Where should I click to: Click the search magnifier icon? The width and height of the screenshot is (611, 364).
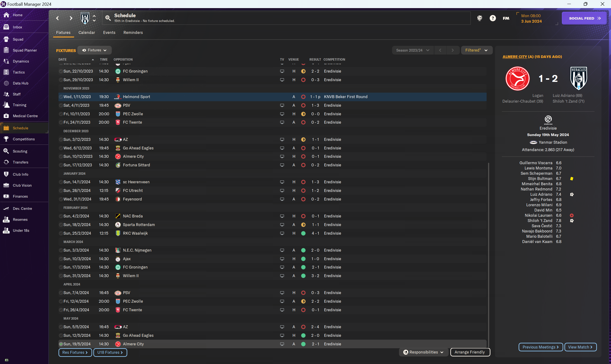[x=108, y=18]
